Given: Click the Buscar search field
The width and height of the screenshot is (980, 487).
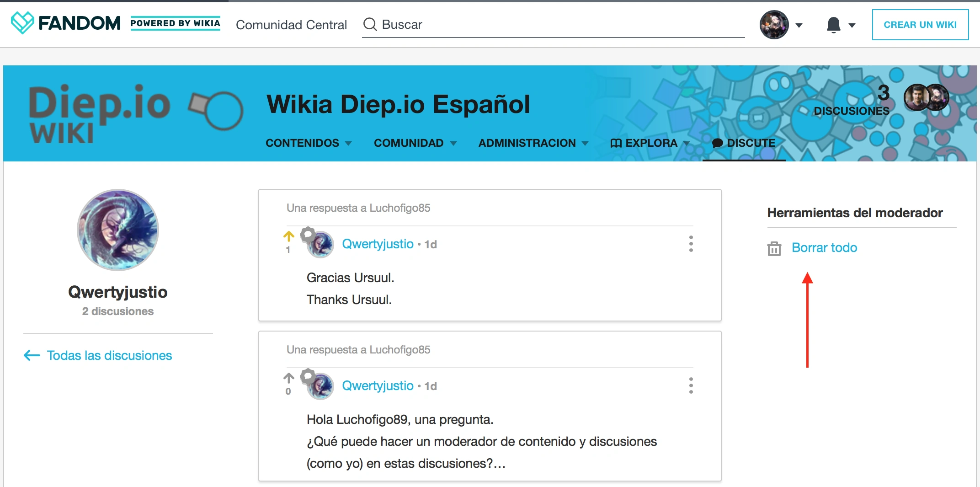Looking at the screenshot, I should click(553, 25).
